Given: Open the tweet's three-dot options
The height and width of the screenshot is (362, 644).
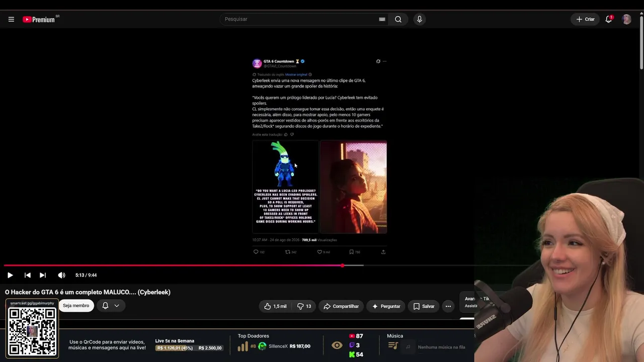Looking at the screenshot, I should click(384, 61).
